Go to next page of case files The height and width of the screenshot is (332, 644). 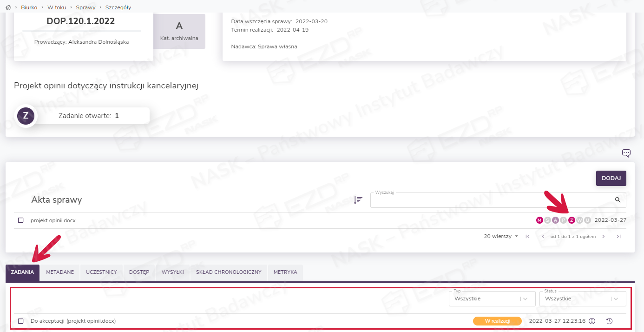coord(604,237)
